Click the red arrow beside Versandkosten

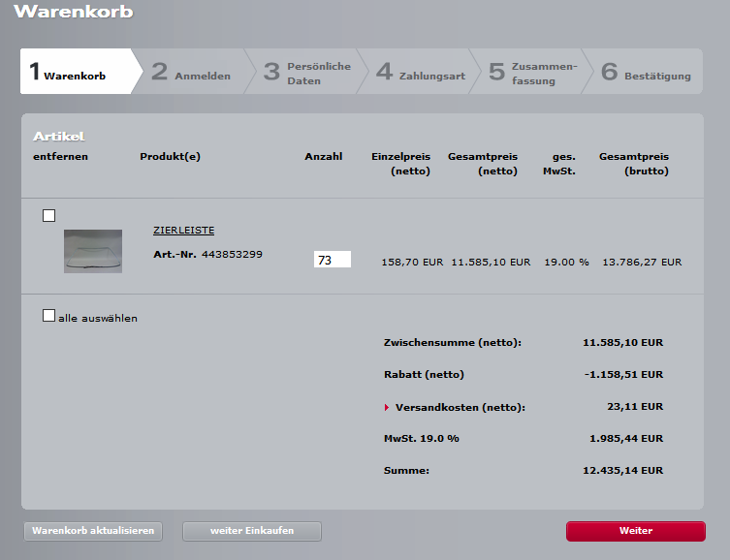388,408
